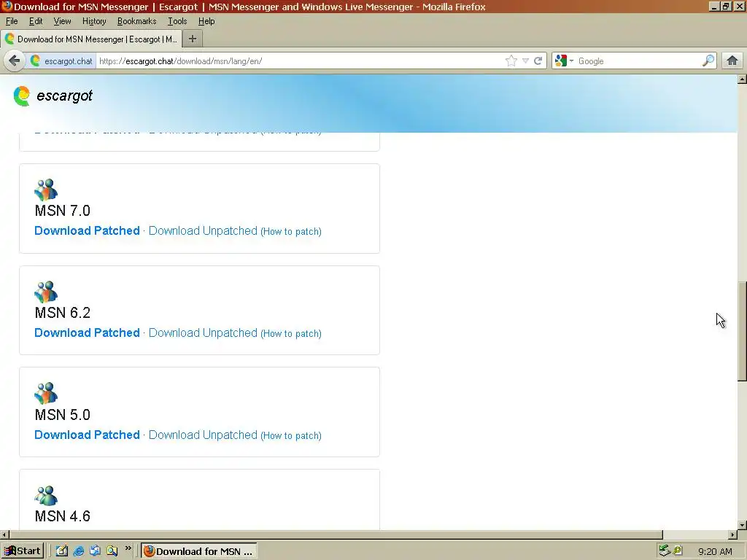This screenshot has height=560, width=747.
Task: Click the search magnifier icon in search box
Action: [x=708, y=61]
